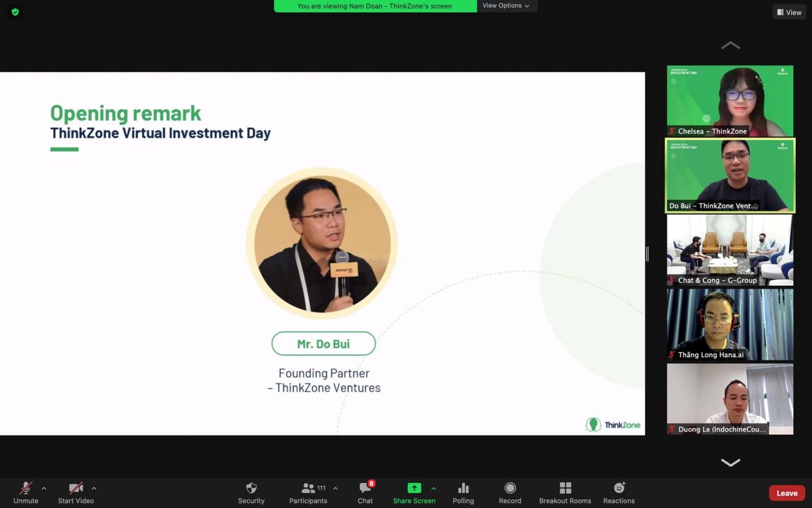This screenshot has width=812, height=508.
Task: Open the View Options dropdown
Action: pyautogui.click(x=506, y=6)
